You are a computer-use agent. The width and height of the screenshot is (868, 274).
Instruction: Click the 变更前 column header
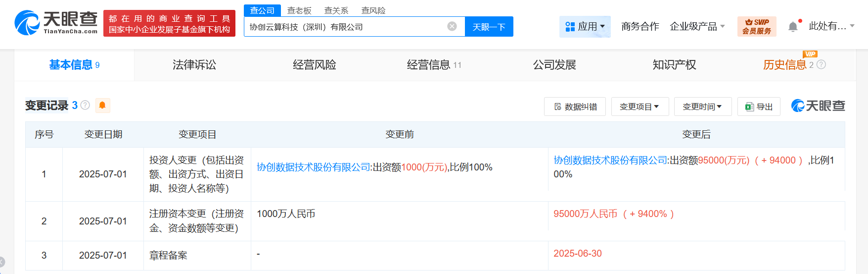pos(400,134)
